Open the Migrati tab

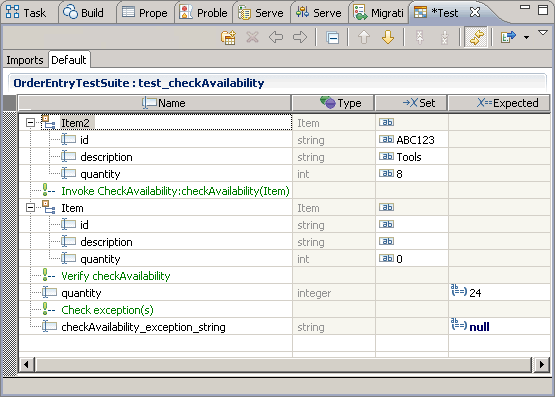[x=378, y=13]
